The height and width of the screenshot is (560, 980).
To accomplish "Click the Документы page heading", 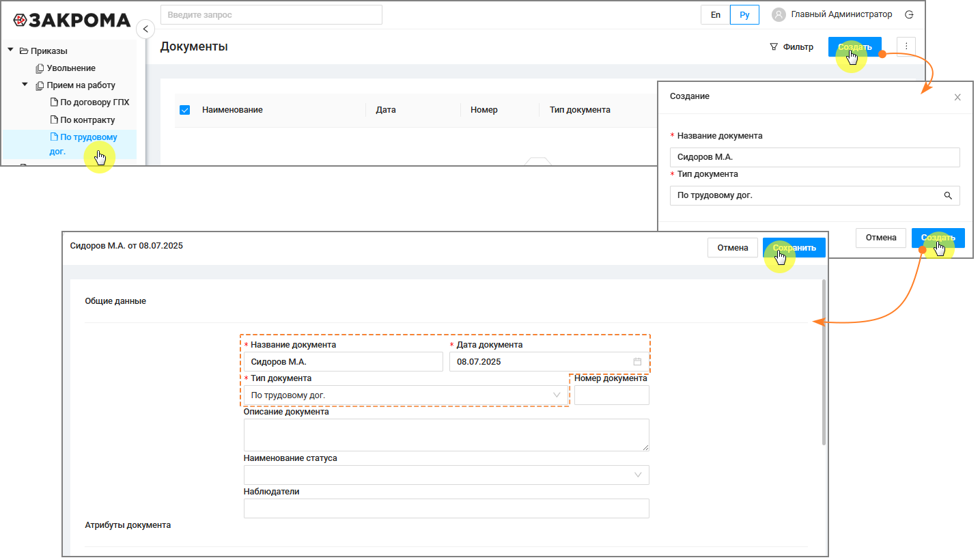I will point(194,46).
